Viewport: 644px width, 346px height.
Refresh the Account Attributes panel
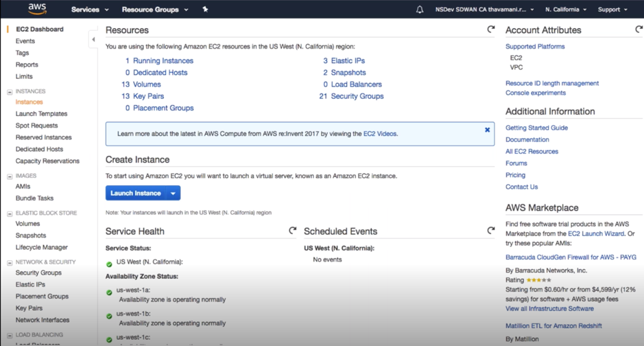tap(639, 29)
